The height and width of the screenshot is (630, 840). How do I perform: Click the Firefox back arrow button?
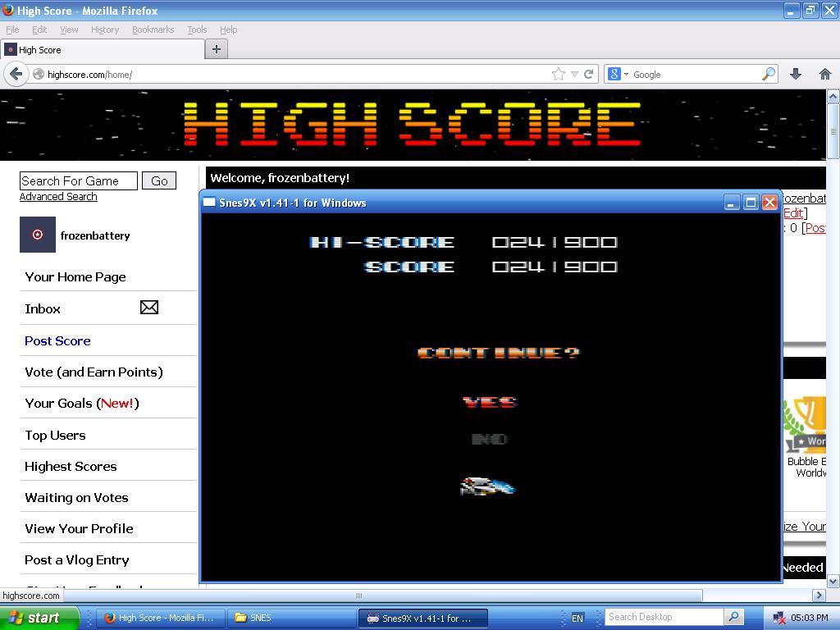point(16,74)
